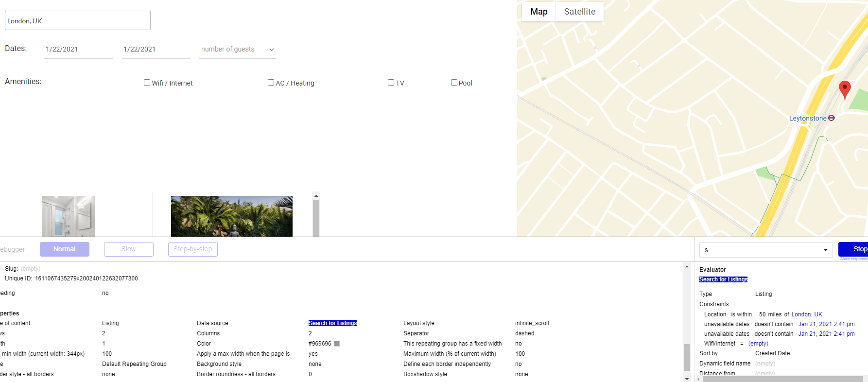Click the listings scrollbar up arrow

pos(316,196)
